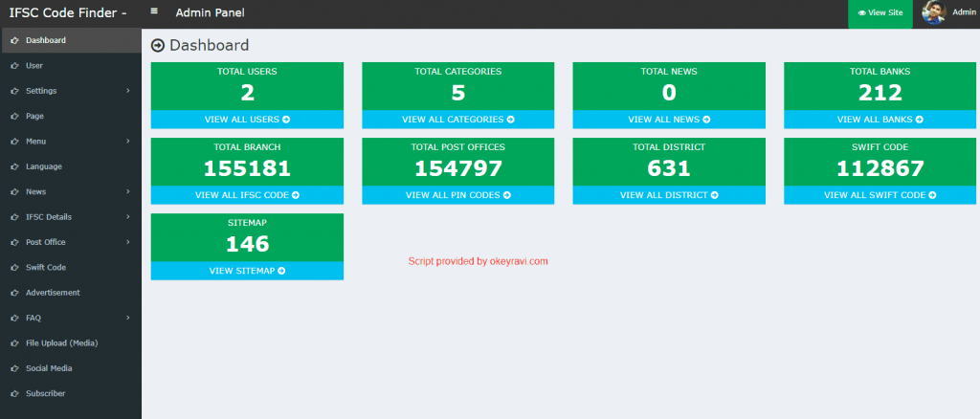980x419 pixels.
Task: Click View Sitemap link
Action: pyautogui.click(x=247, y=271)
